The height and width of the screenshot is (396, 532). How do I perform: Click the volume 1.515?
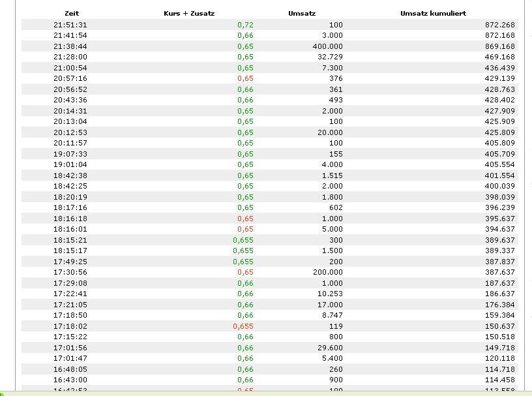(x=332, y=175)
